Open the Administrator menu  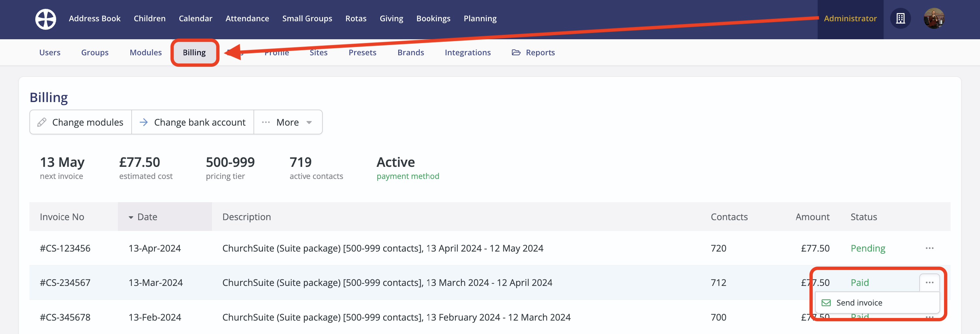point(851,18)
